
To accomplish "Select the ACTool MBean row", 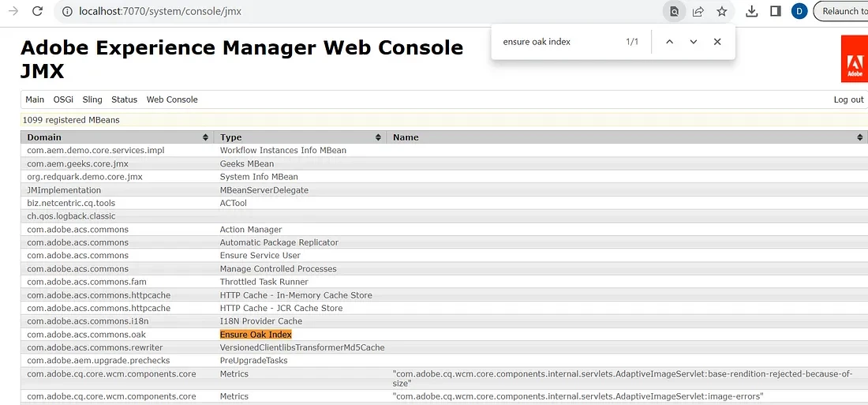I will [x=233, y=204].
